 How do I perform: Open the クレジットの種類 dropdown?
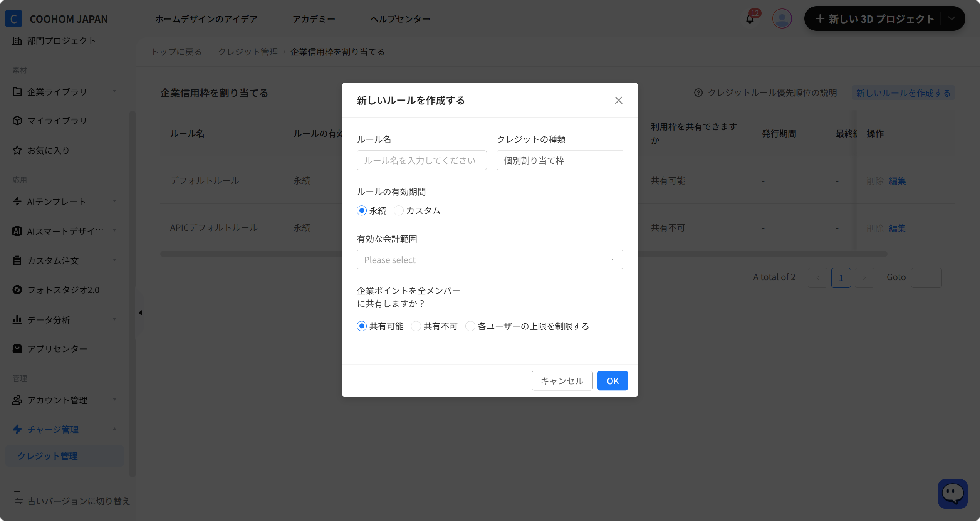click(560, 160)
